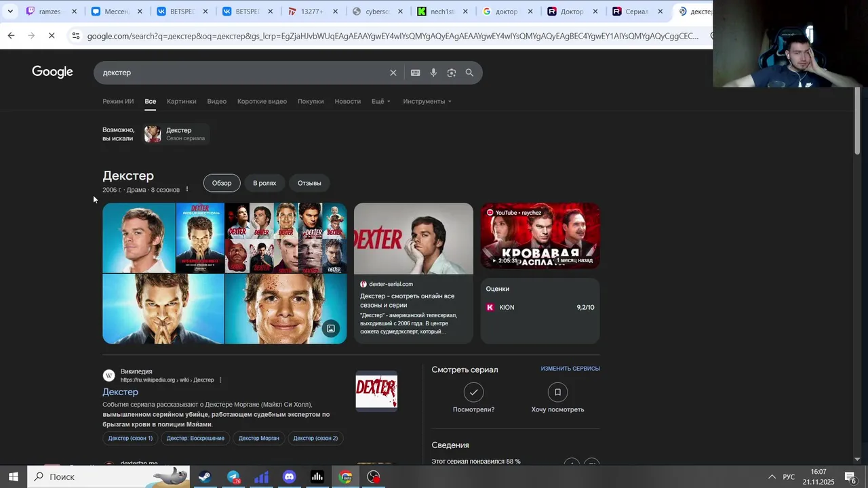Open the three-dot menu next to Декстер title
The image size is (868, 488).
pos(187,189)
